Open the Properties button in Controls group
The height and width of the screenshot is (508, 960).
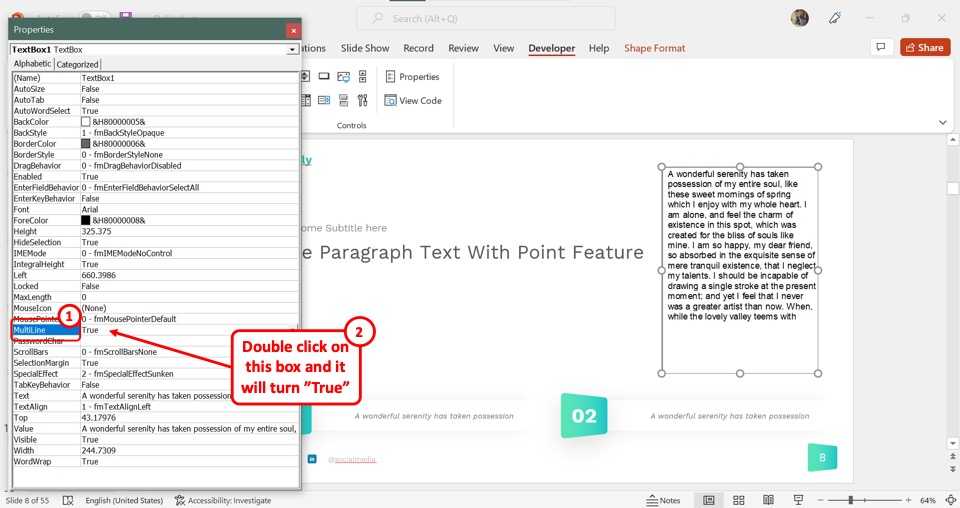[x=412, y=77]
